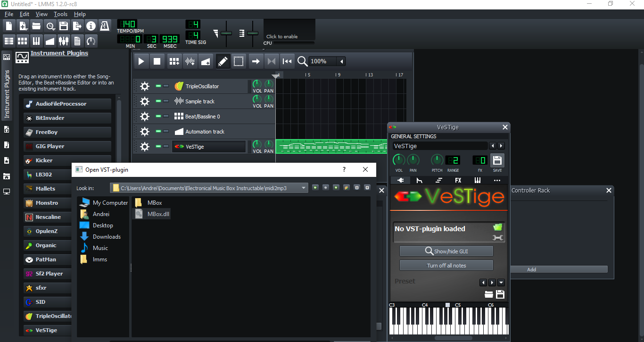The height and width of the screenshot is (342, 644).
Task: Switch to envelope/LFO tab in VeSTige window
Action: (420, 180)
